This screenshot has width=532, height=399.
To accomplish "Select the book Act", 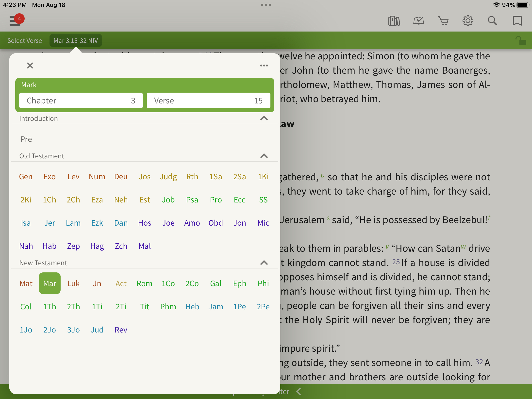I will (x=121, y=283).
